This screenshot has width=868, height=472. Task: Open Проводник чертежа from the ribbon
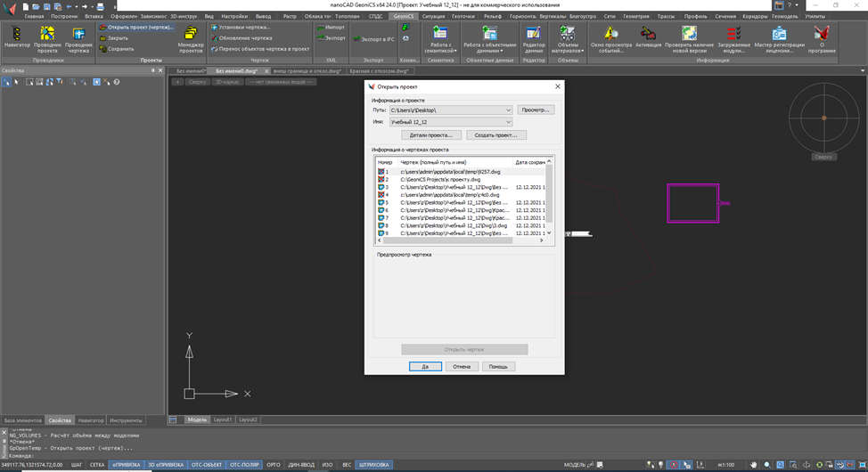pyautogui.click(x=78, y=38)
